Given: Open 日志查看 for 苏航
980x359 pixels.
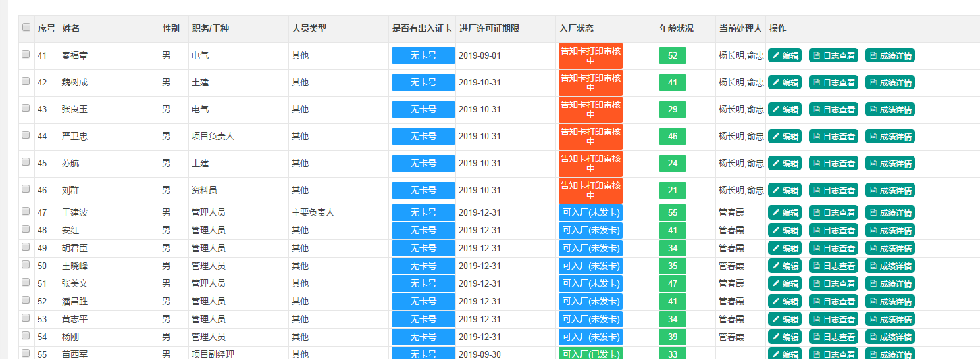Looking at the screenshot, I should 833,163.
